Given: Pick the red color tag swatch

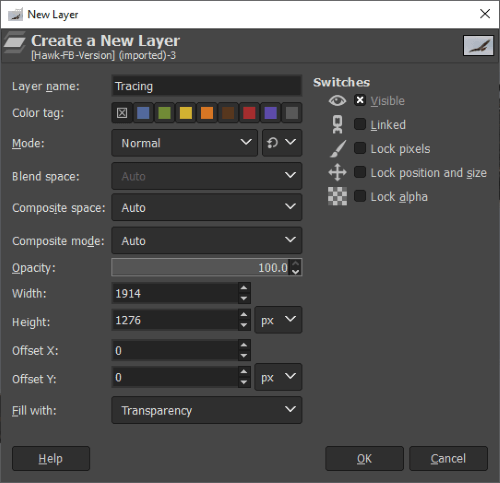Looking at the screenshot, I should pos(249,113).
